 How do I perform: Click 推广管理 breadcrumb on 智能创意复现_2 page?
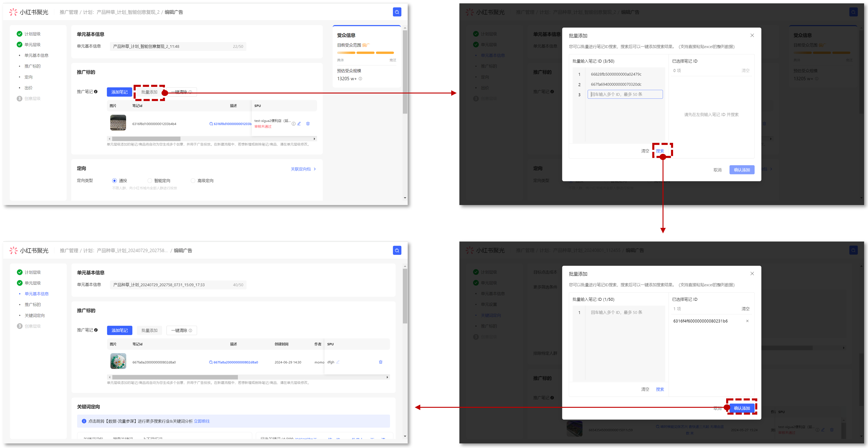[x=69, y=12]
